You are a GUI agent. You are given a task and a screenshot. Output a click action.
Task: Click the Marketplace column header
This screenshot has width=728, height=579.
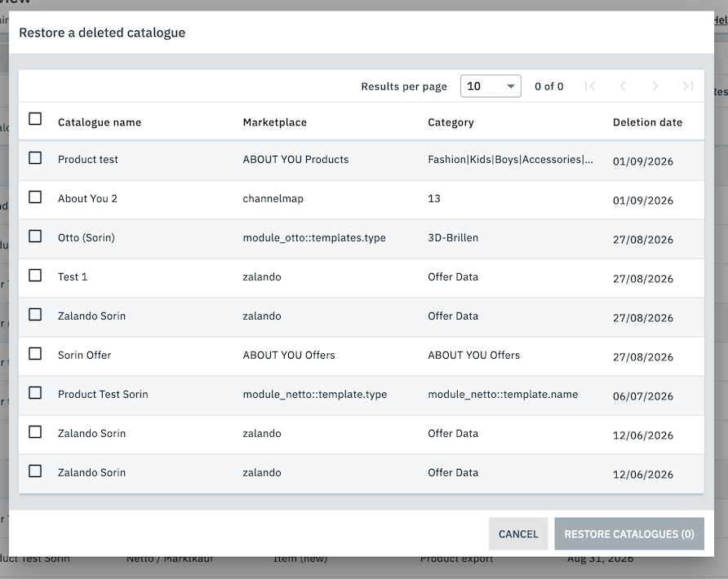point(275,122)
